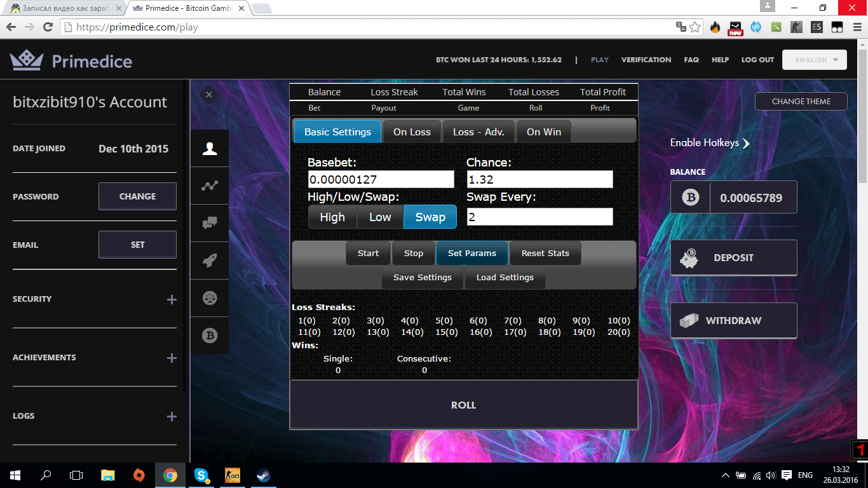Click the blue circular arrows extension icon

(x=756, y=27)
